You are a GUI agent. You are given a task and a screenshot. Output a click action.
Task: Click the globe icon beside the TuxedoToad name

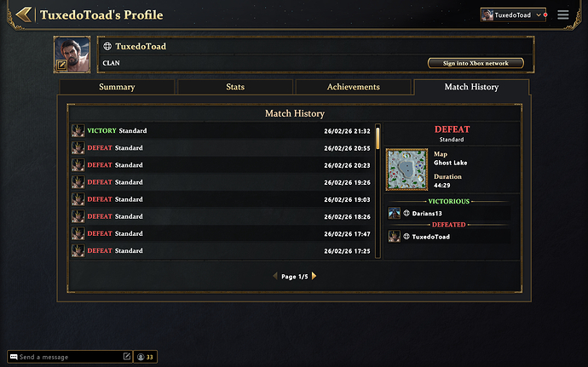107,46
